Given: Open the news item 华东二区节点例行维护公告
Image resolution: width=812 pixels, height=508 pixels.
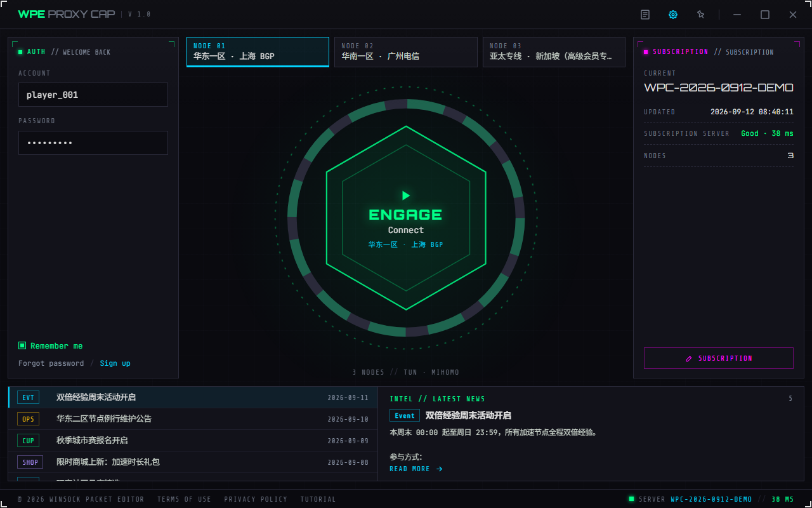Looking at the screenshot, I should click(x=193, y=419).
